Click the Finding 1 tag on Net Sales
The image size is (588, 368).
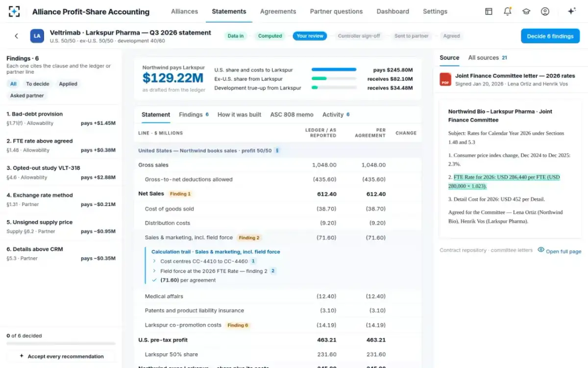point(180,194)
